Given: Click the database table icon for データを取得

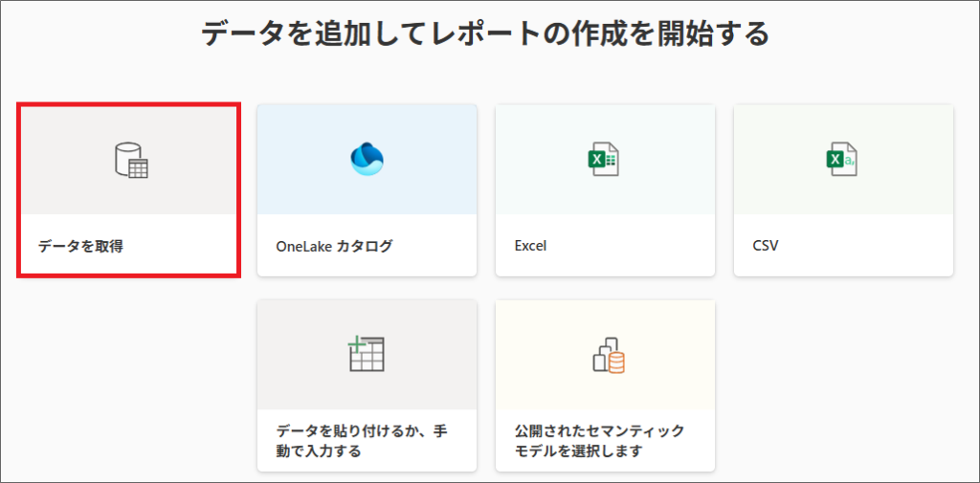Looking at the screenshot, I should pyautogui.click(x=131, y=160).
